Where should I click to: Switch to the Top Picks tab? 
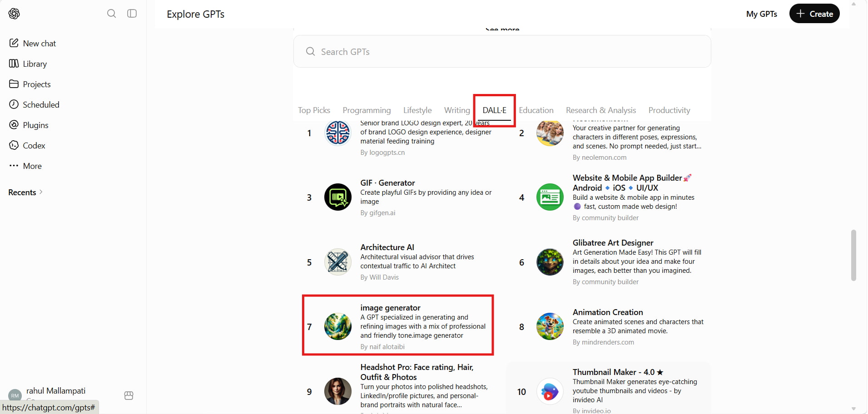(314, 110)
